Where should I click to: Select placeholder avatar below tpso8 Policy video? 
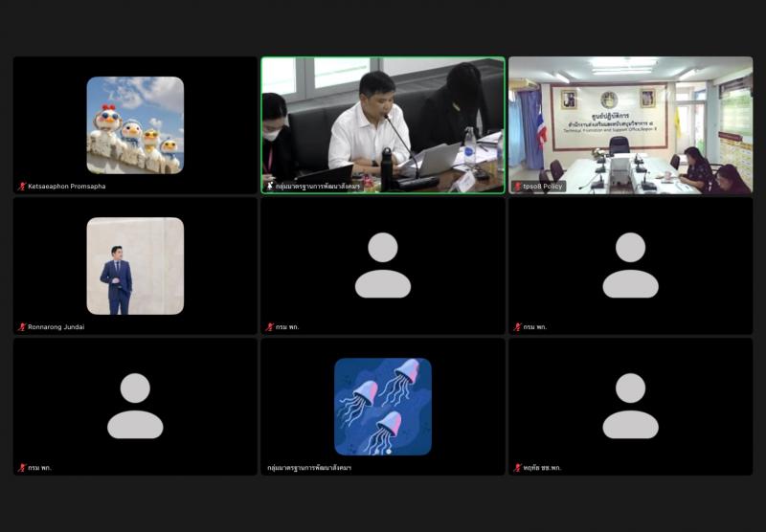(x=631, y=265)
